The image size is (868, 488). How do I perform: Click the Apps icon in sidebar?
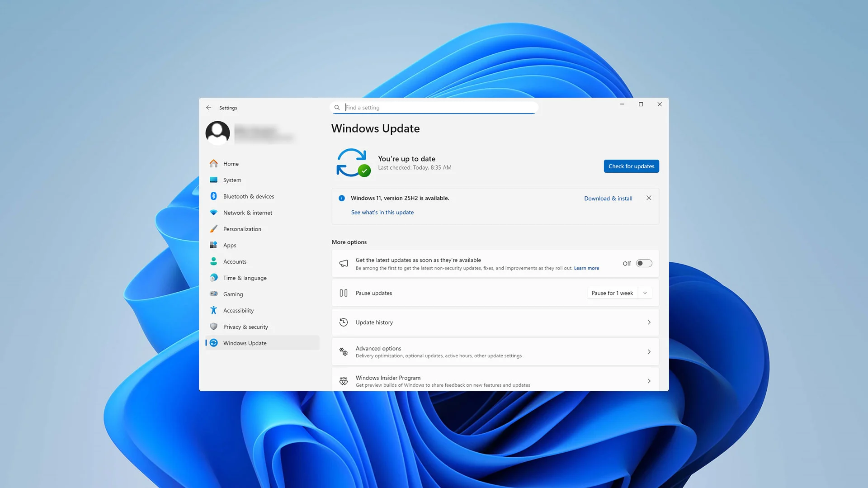[x=214, y=245]
